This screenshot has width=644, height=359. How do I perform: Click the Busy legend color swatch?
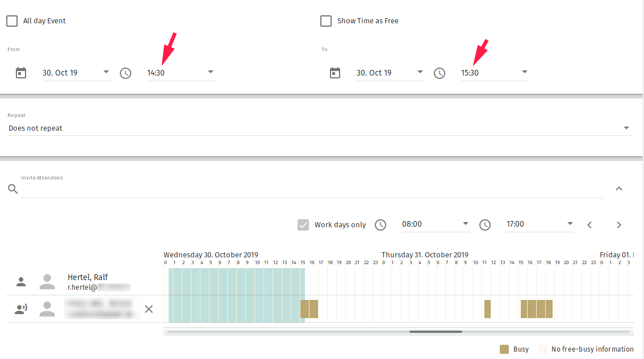[x=504, y=349]
